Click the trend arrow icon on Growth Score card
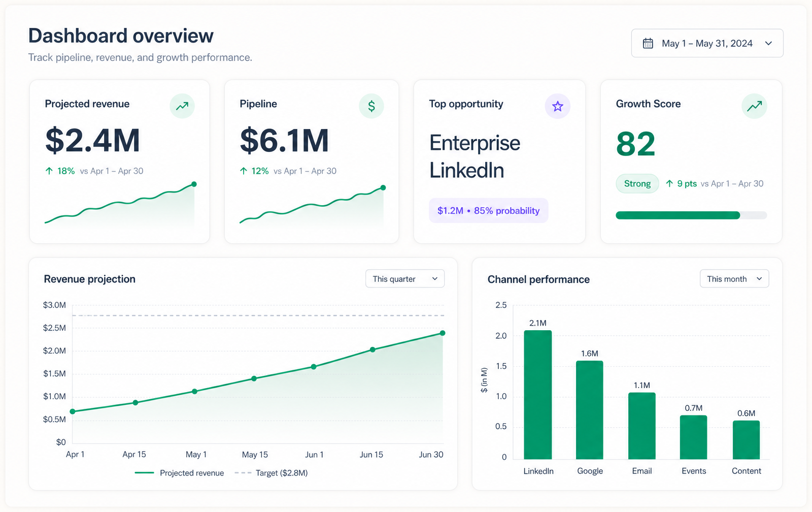This screenshot has width=812, height=512. [x=754, y=106]
